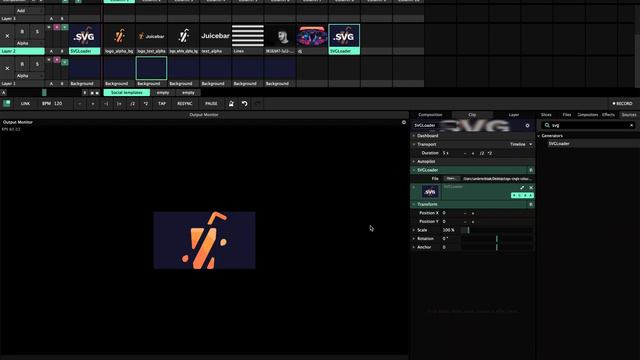Click the PAUSE button
This screenshot has width=640, height=360.
211,104
